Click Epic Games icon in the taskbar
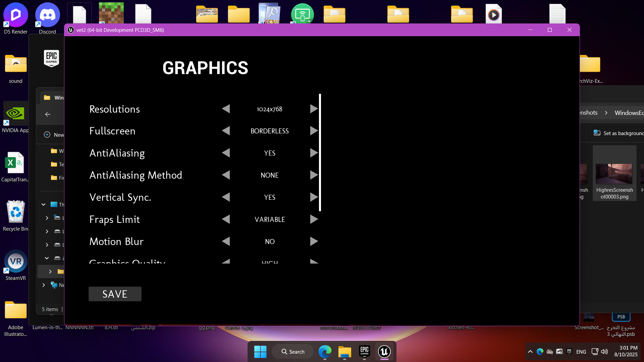This screenshot has height=362, width=644. point(364,352)
